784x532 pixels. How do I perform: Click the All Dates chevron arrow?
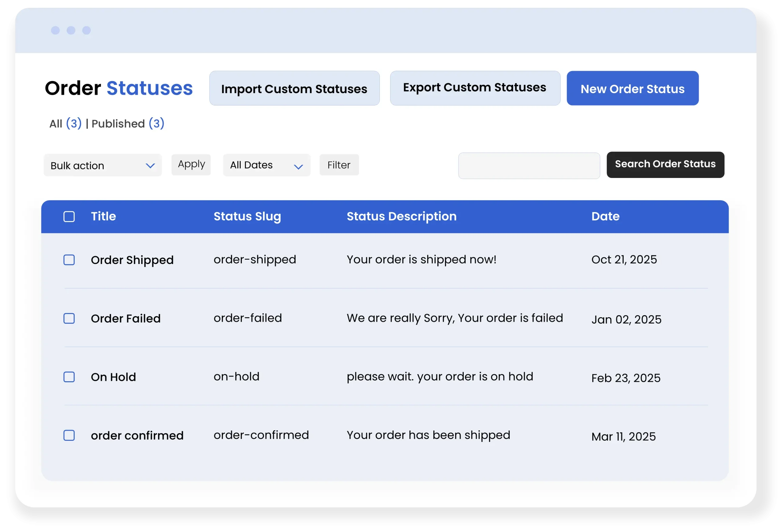point(298,167)
